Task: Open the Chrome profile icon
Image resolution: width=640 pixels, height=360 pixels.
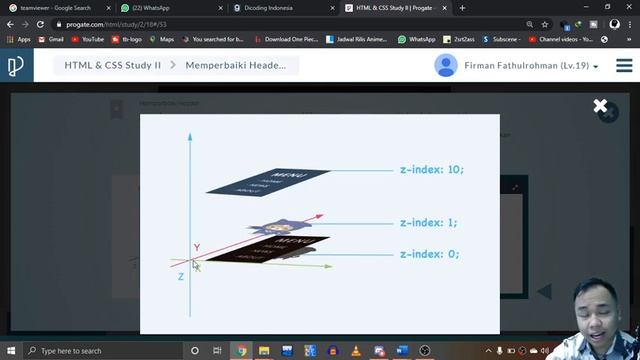Action: (x=614, y=24)
